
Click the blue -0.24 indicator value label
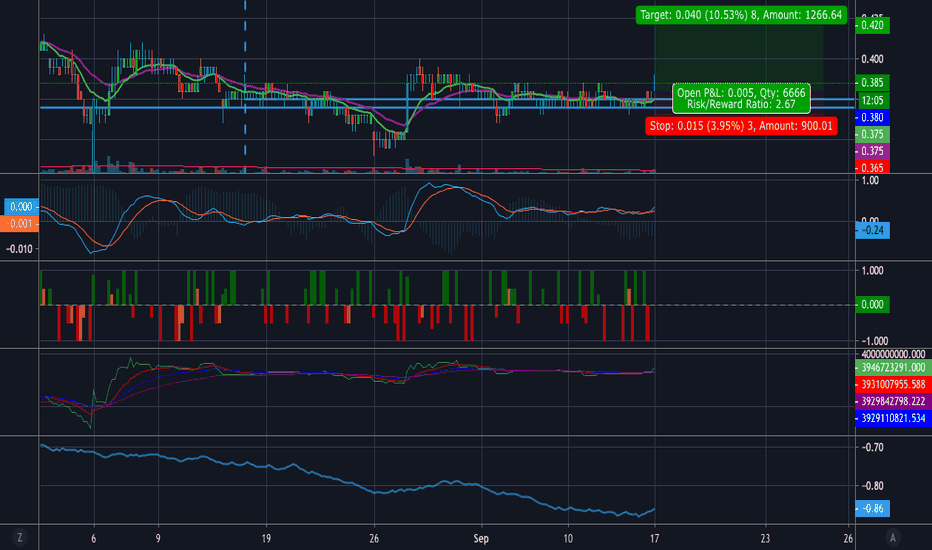[x=872, y=230]
